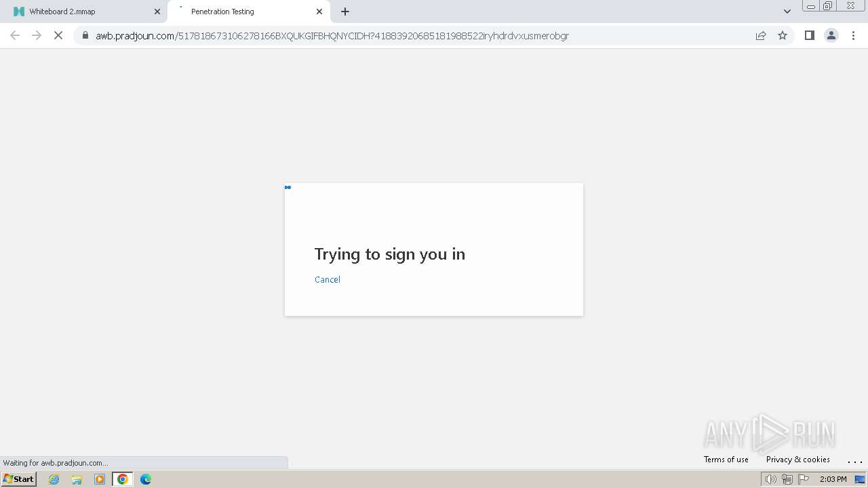Minimize the Chrome window

(810, 6)
